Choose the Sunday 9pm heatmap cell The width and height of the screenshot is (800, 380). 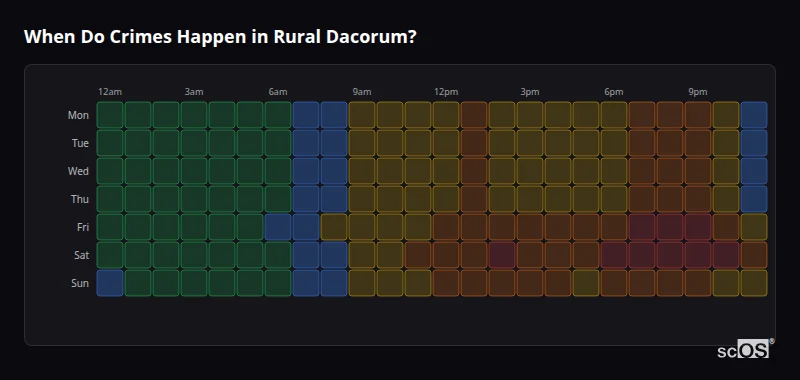click(x=698, y=283)
